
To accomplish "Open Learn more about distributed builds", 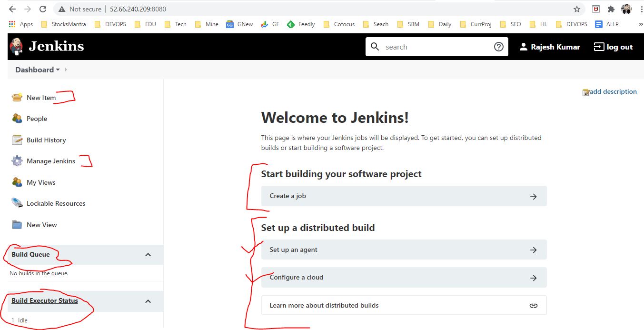I will click(404, 305).
